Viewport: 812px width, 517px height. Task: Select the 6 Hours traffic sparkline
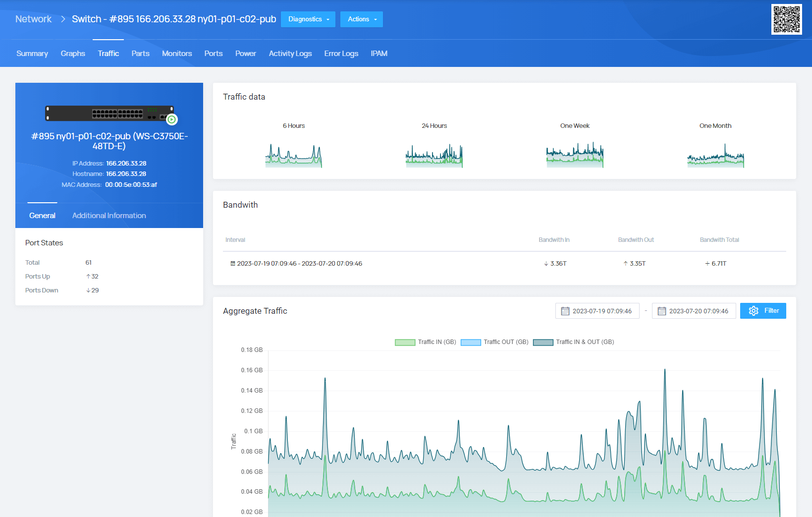tap(294, 155)
